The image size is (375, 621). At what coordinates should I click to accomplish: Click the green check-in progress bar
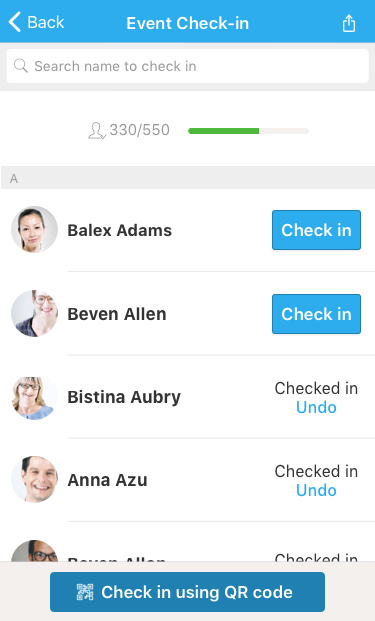[x=224, y=131]
